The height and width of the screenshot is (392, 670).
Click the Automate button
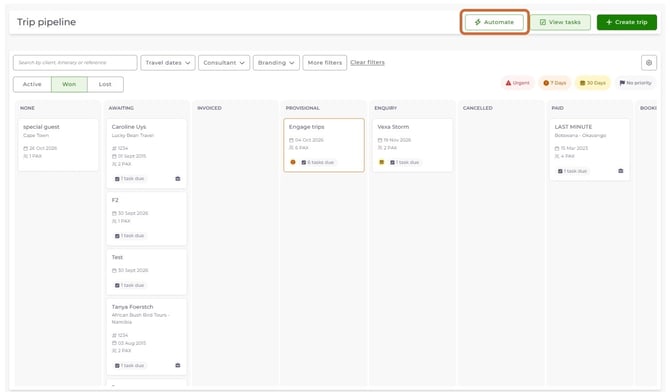click(x=494, y=22)
